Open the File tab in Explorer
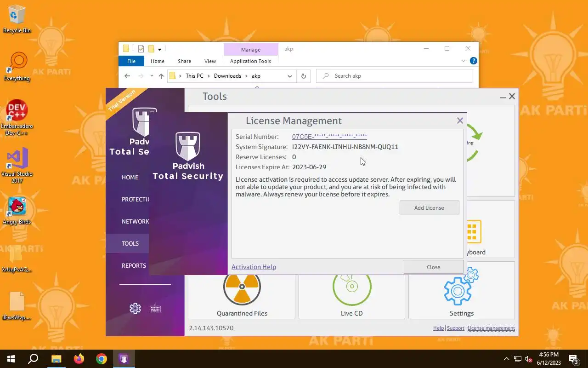 point(131,61)
